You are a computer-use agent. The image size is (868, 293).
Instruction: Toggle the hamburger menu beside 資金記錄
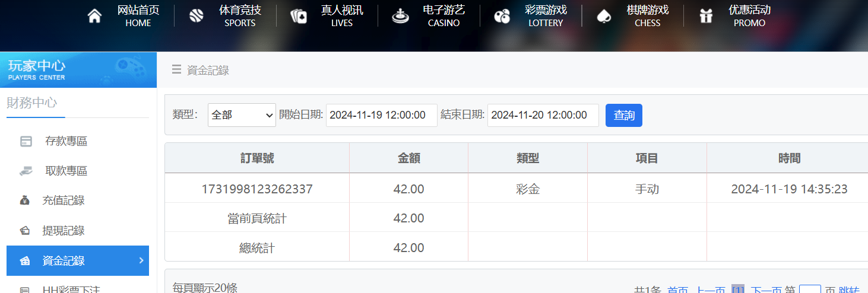pyautogui.click(x=176, y=70)
